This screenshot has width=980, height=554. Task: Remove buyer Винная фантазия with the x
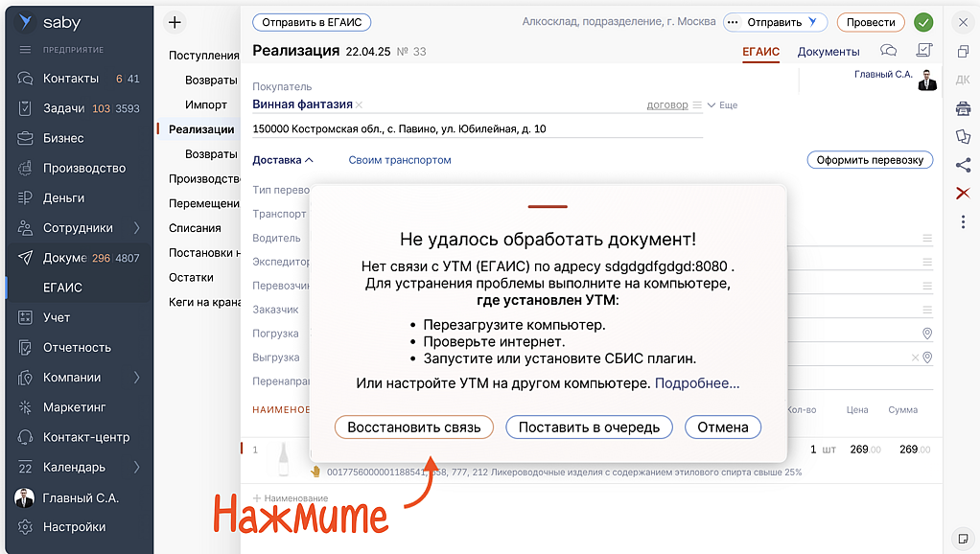click(x=360, y=105)
